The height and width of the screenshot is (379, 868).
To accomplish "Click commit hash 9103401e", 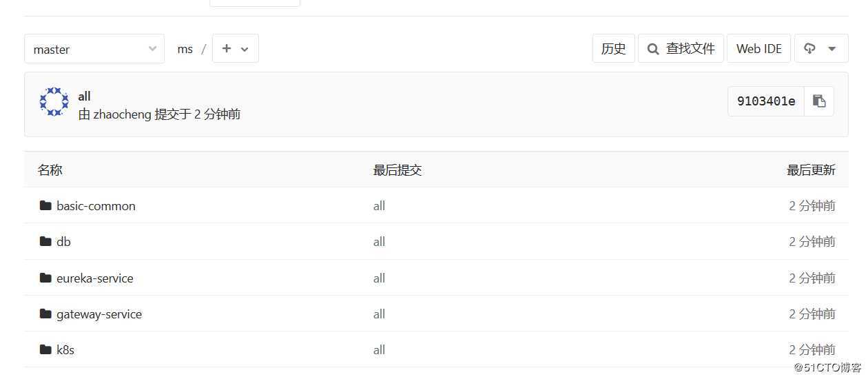I will pyautogui.click(x=766, y=101).
